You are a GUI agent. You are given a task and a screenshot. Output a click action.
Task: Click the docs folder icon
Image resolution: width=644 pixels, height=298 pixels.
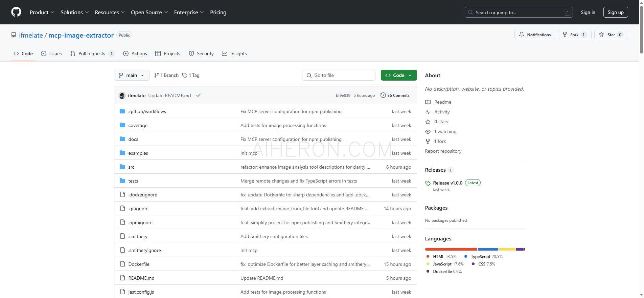pyautogui.click(x=122, y=139)
